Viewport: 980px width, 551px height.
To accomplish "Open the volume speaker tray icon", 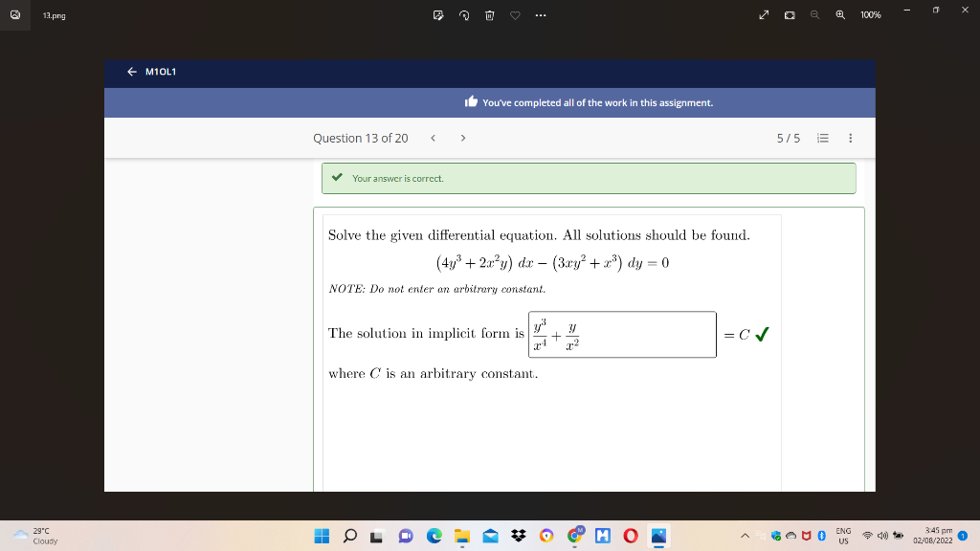I will click(882, 536).
